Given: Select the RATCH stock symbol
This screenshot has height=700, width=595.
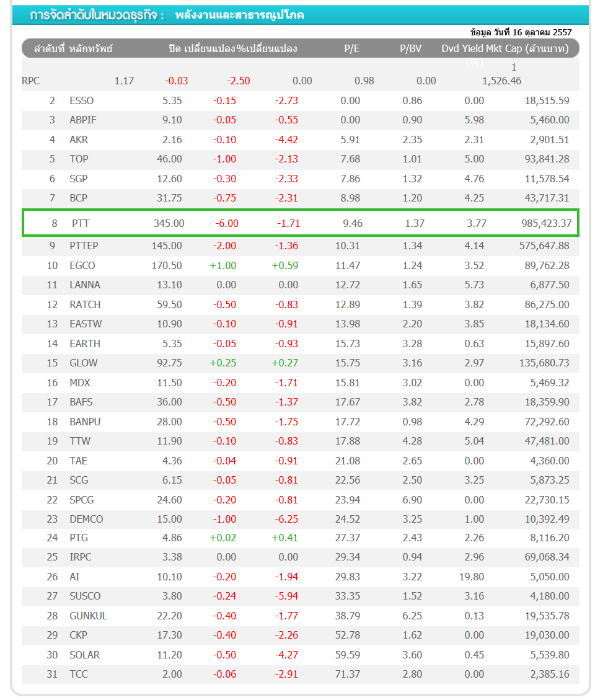Looking at the screenshot, I should point(85,304).
